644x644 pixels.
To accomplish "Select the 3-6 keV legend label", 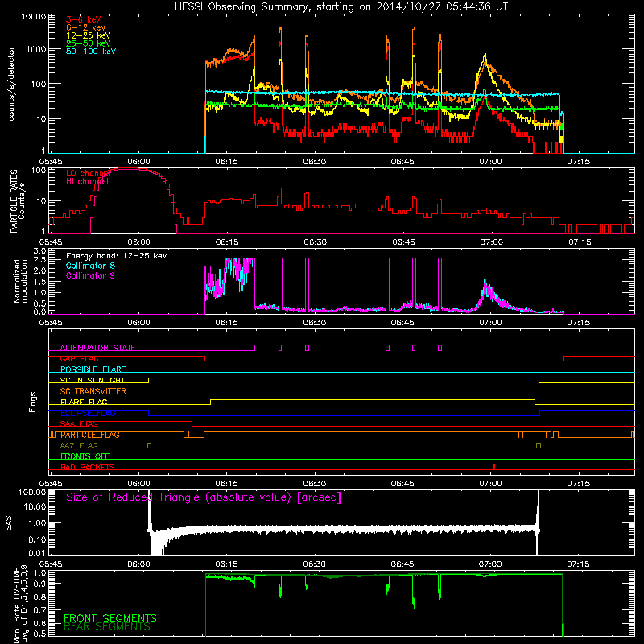I will (x=83, y=19).
